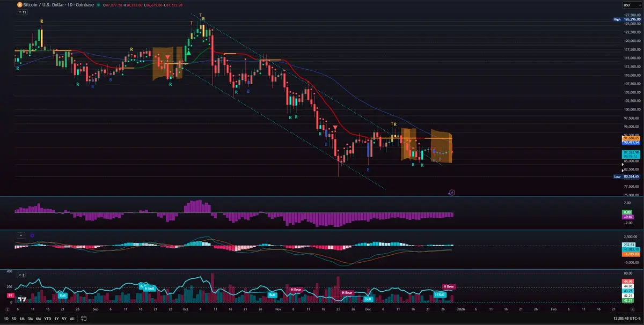
Task: Click the purple replay circle icon on chart
Action: coord(452,191)
